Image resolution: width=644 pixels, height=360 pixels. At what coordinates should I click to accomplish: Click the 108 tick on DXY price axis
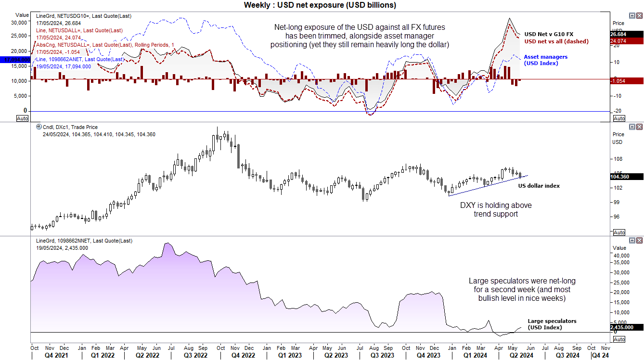617,159
